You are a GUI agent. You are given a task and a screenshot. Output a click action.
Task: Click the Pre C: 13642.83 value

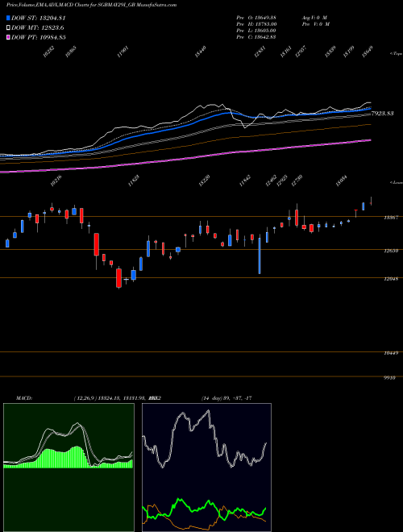click(256, 37)
